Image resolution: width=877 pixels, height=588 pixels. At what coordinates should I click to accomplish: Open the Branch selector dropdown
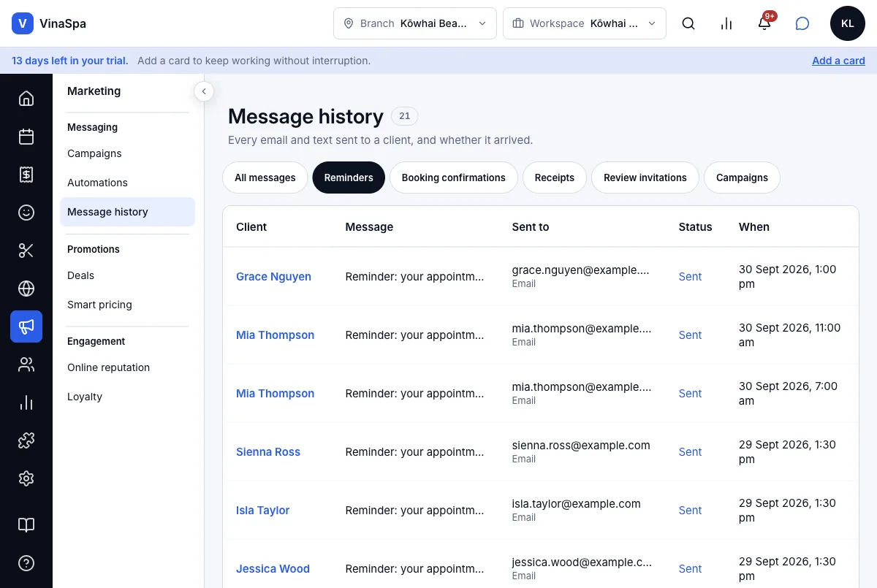pos(415,23)
